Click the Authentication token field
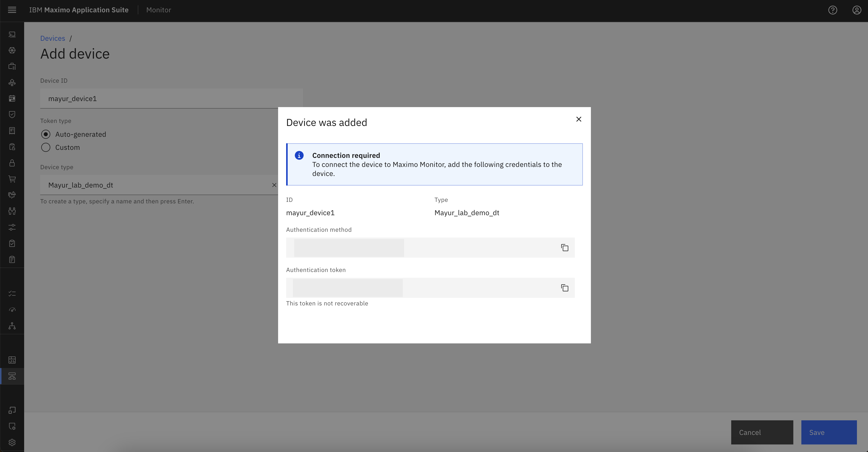 [430, 288]
